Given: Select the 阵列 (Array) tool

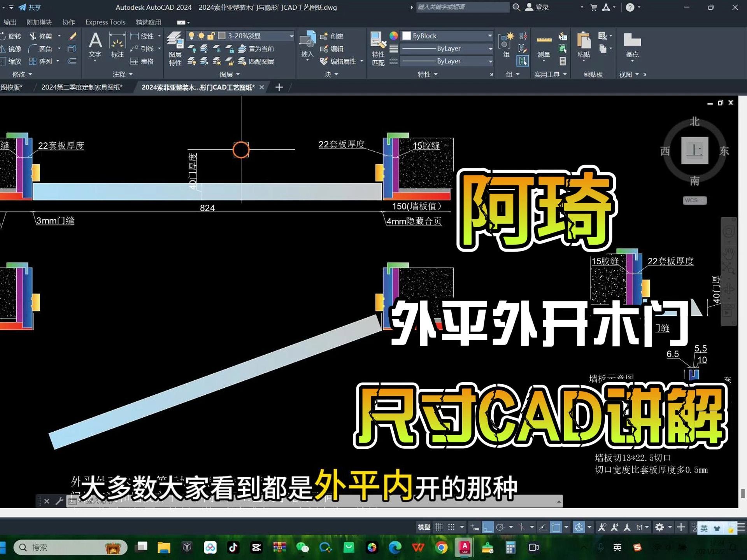Looking at the screenshot, I should pos(41,61).
